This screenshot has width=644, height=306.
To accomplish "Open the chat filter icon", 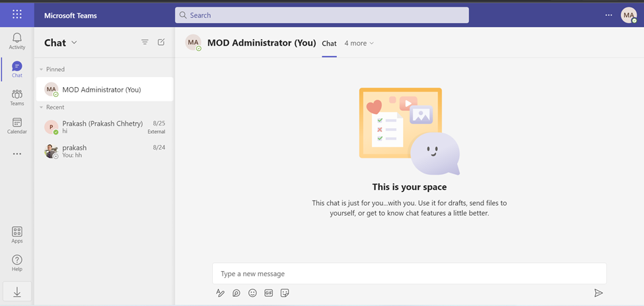I will click(145, 42).
